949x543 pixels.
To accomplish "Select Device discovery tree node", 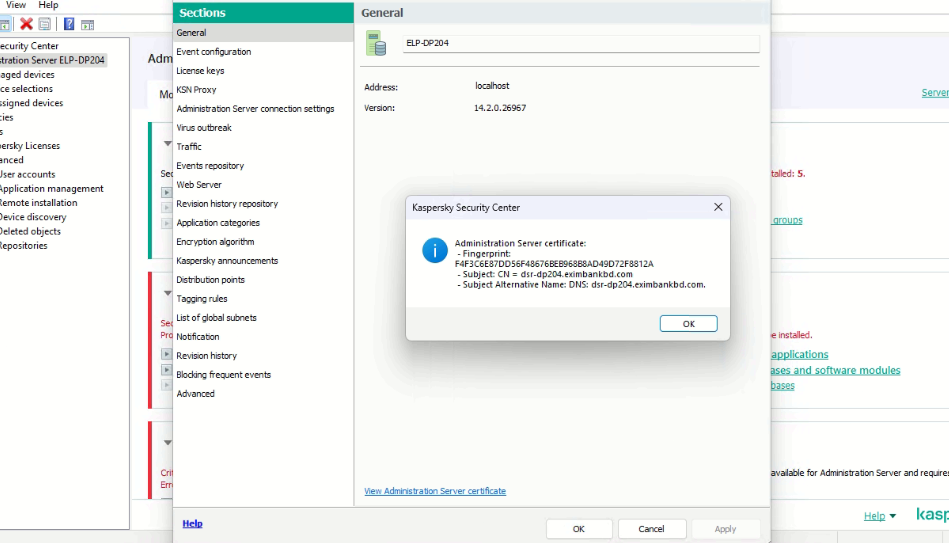I will pos(33,217).
